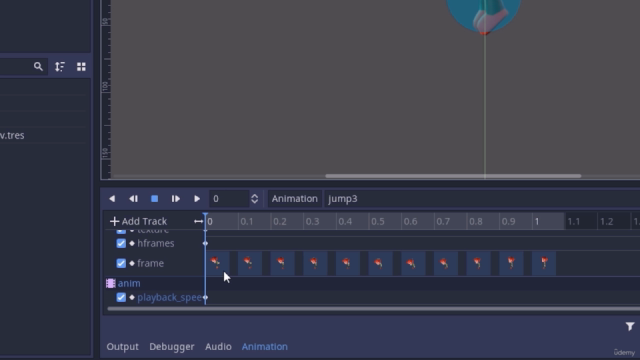Image resolution: width=640 pixels, height=360 pixels.
Task: Select the frame keyframe thumbnail at 1
Action: coord(544,263)
